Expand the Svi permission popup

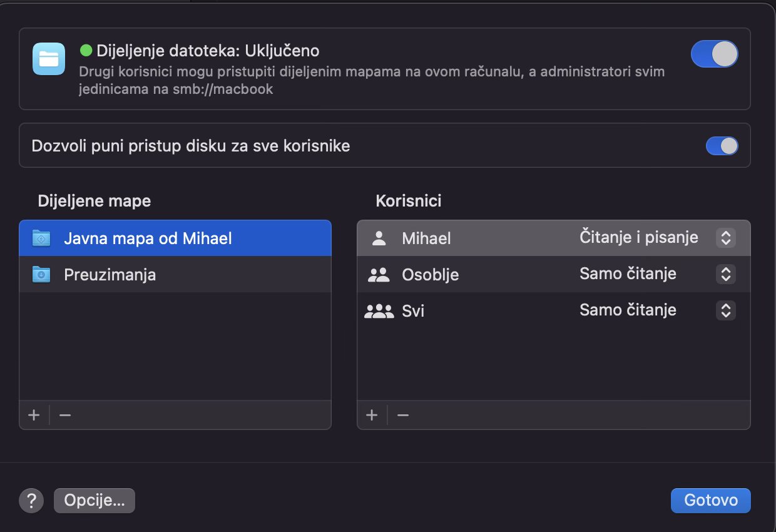[725, 310]
